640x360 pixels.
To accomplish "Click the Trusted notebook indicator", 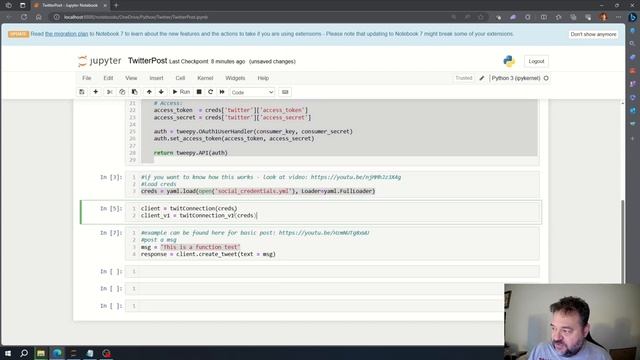I will (464, 78).
